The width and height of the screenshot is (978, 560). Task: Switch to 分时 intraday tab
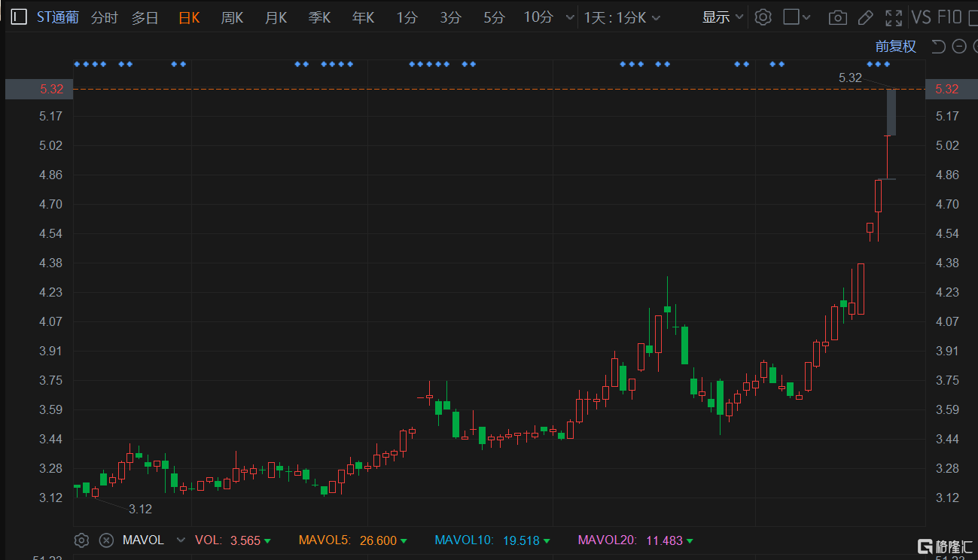click(104, 17)
